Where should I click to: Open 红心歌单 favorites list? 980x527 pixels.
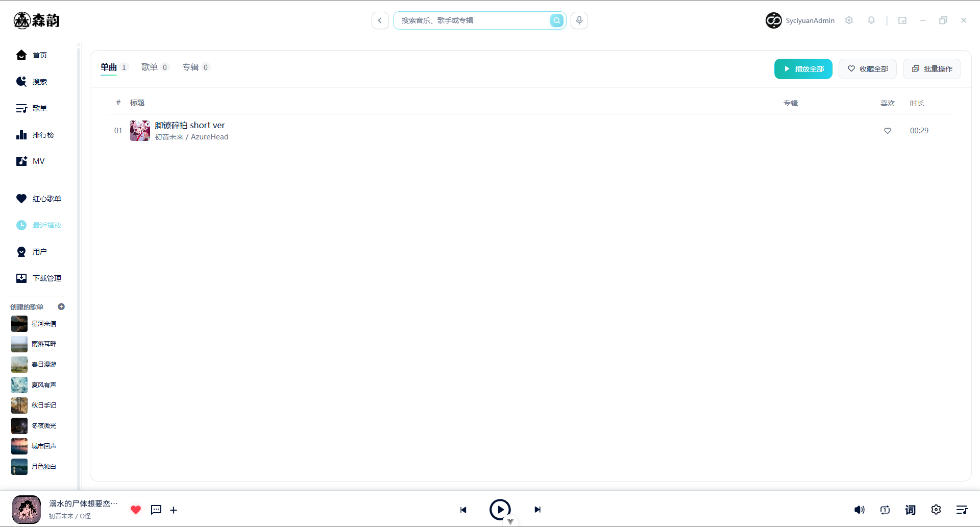click(38, 199)
